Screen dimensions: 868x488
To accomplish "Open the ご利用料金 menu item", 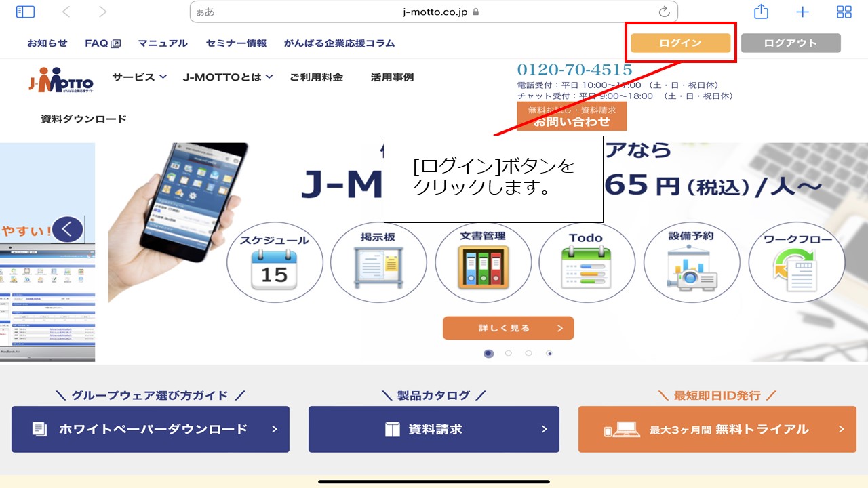I will point(316,77).
